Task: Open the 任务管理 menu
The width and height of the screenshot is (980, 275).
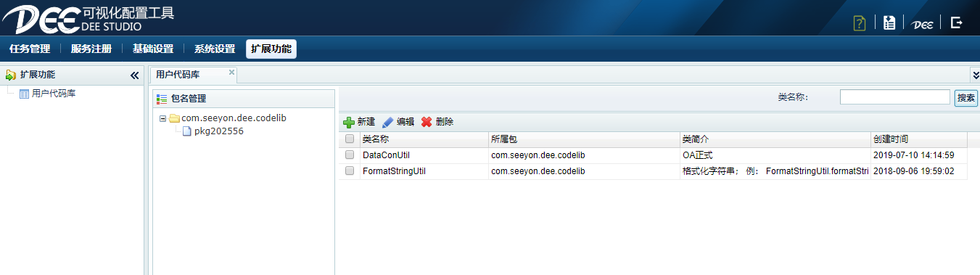Action: pos(30,49)
